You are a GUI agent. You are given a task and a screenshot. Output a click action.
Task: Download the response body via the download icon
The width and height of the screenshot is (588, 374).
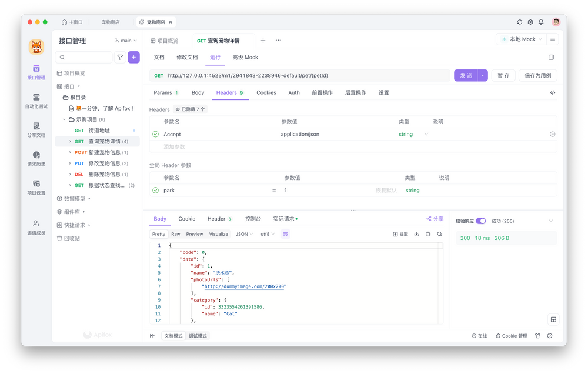tap(417, 233)
